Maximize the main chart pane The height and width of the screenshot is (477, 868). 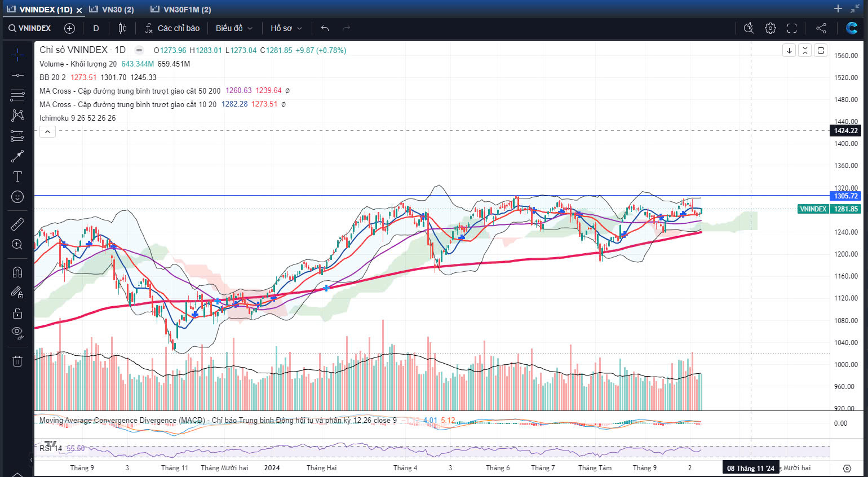pos(821,50)
